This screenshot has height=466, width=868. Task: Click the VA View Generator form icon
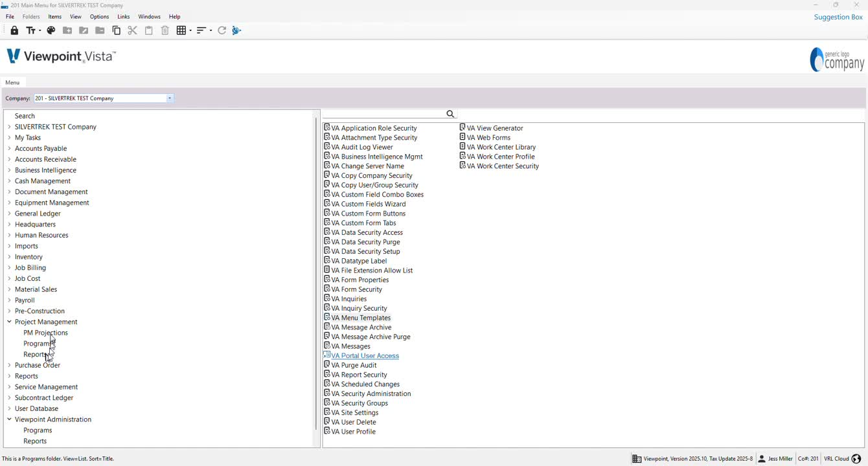[x=463, y=128]
